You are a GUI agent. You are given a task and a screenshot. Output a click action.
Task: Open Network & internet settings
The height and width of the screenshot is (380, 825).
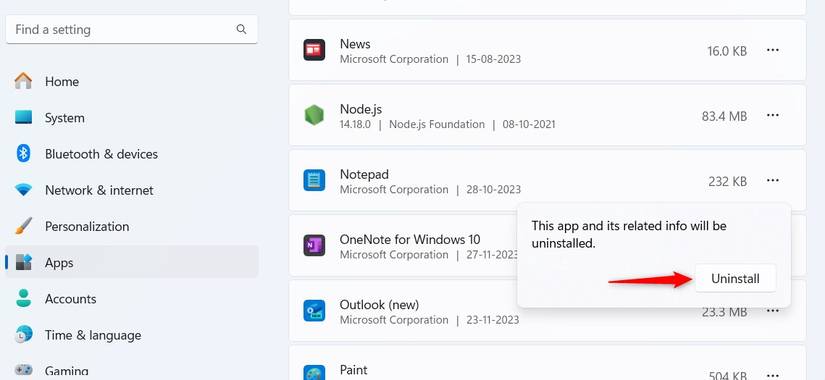(132, 191)
